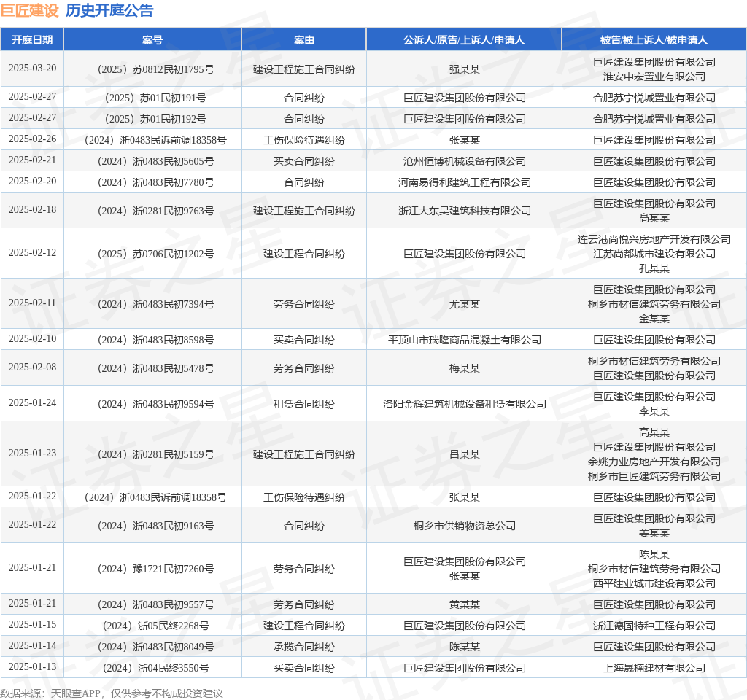The height and width of the screenshot is (700, 747).
Task: Select case number (2025)苏0706民初1202号
Action: (x=156, y=254)
